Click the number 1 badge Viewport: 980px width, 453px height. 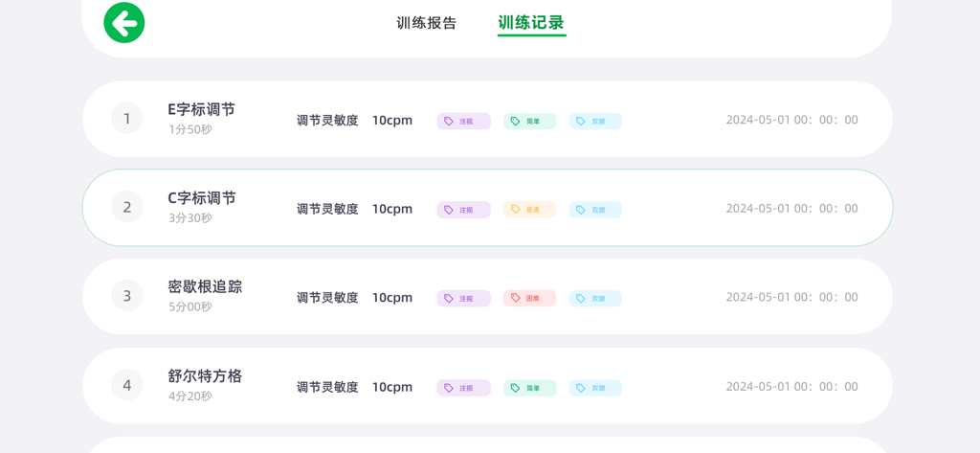click(127, 119)
